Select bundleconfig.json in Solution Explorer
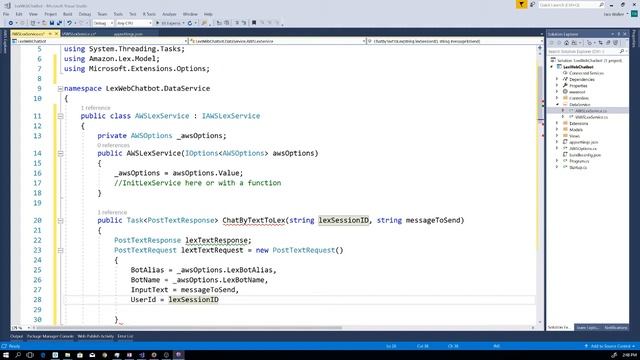The height and width of the screenshot is (360, 640). click(x=585, y=155)
